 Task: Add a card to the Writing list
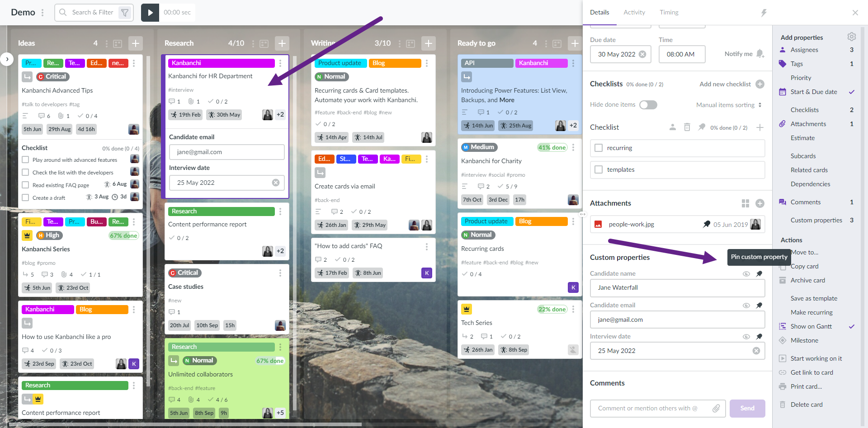[x=429, y=43]
